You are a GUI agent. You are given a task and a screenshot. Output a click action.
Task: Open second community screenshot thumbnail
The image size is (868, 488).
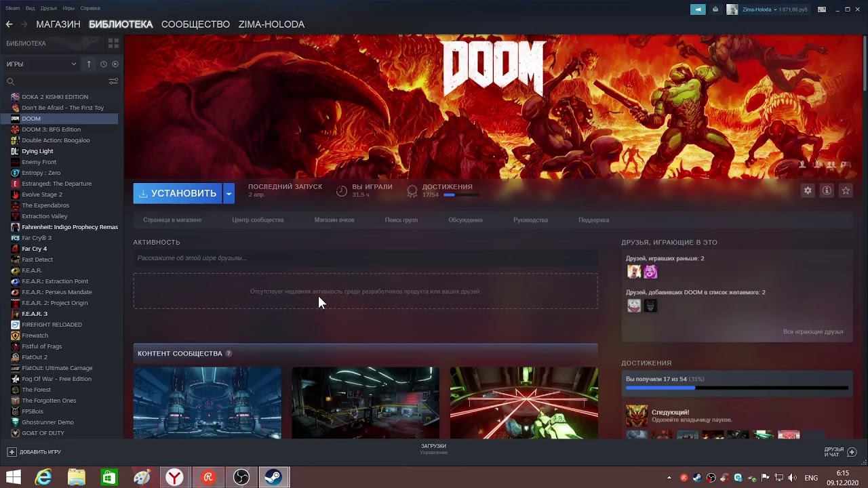point(366,403)
